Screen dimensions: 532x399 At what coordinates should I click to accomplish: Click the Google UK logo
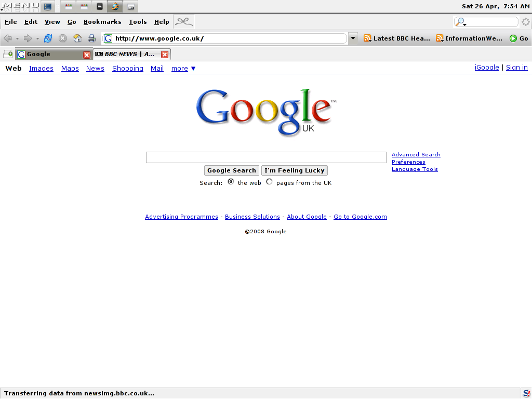tap(267, 112)
